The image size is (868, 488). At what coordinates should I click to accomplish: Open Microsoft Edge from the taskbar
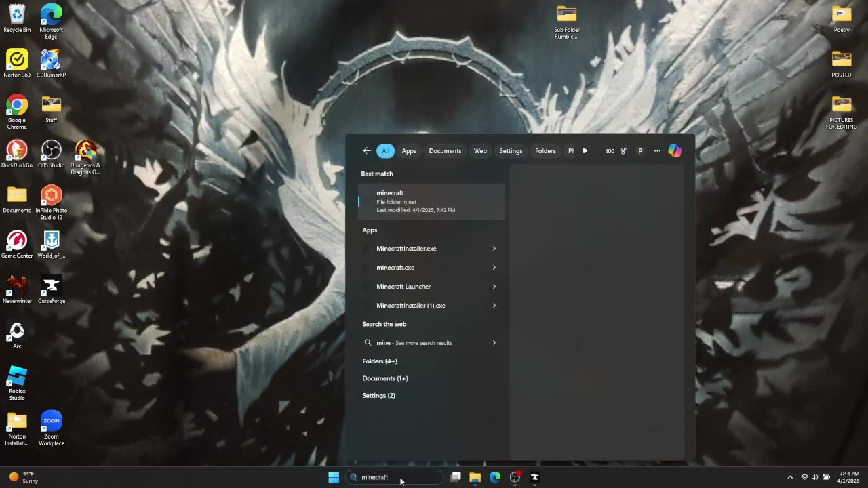[495, 477]
